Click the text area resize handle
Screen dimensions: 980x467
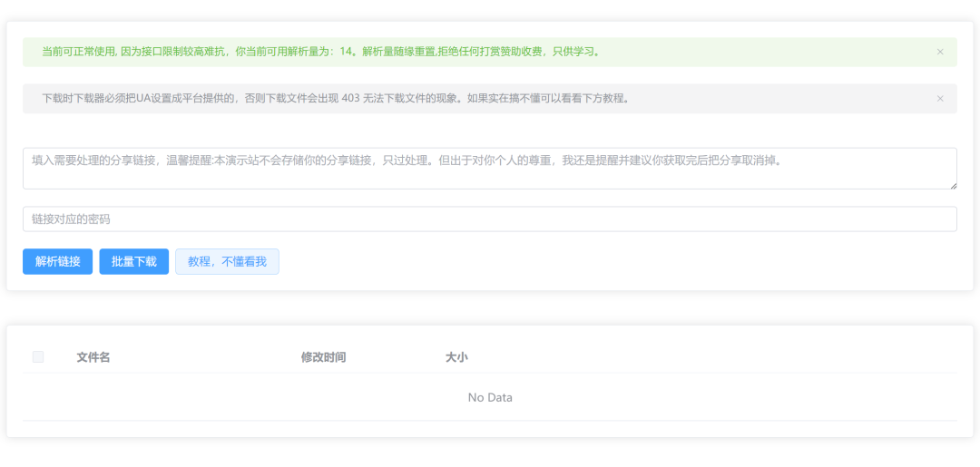click(x=953, y=185)
